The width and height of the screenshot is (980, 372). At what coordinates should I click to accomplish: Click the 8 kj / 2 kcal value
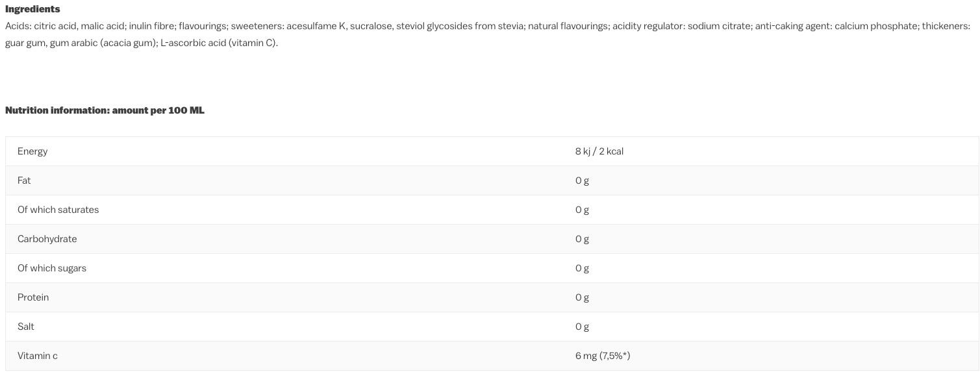tap(599, 151)
